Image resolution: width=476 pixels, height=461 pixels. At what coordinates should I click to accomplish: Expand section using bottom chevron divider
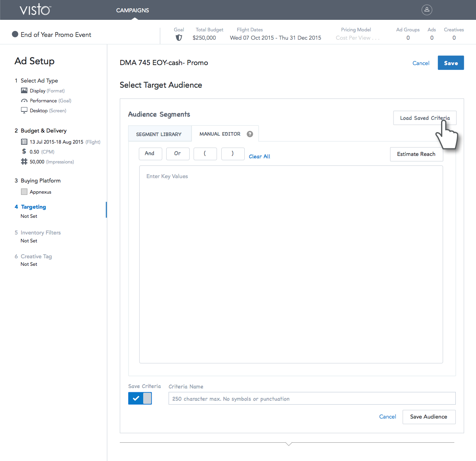point(289,444)
